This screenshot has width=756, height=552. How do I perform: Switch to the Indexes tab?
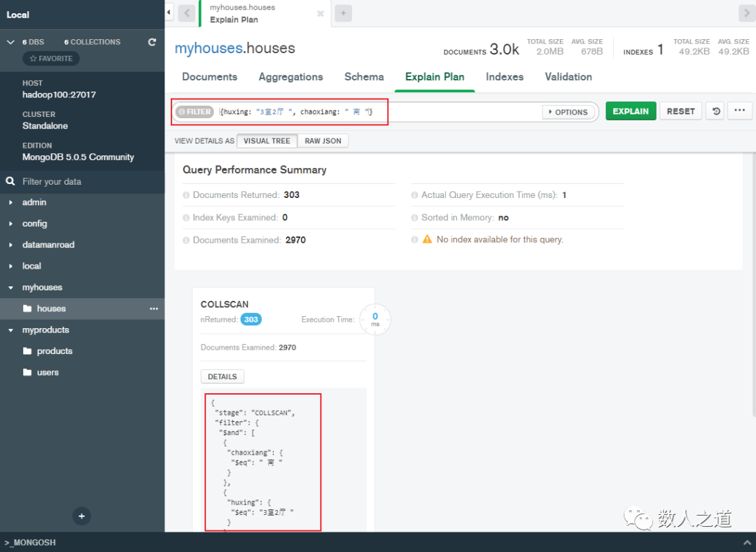[504, 77]
